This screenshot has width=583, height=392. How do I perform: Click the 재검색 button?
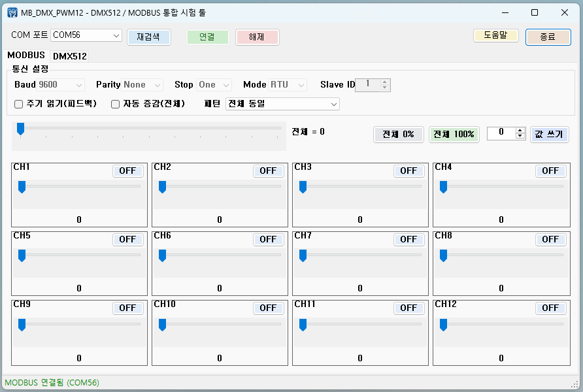[149, 37]
